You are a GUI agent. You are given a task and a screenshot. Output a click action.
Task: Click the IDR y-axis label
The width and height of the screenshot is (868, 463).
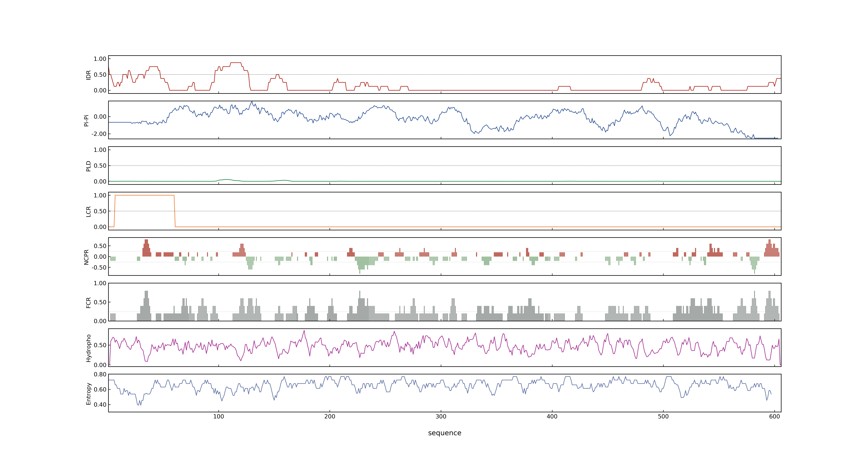coord(88,75)
